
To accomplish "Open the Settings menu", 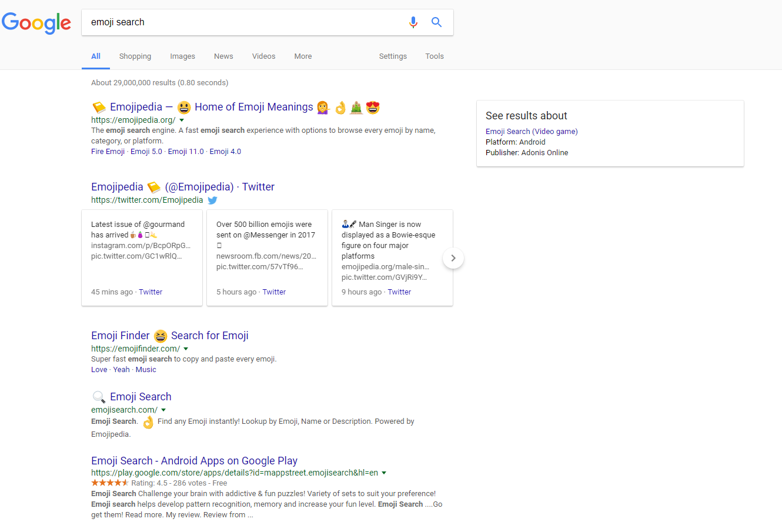I will click(x=393, y=56).
